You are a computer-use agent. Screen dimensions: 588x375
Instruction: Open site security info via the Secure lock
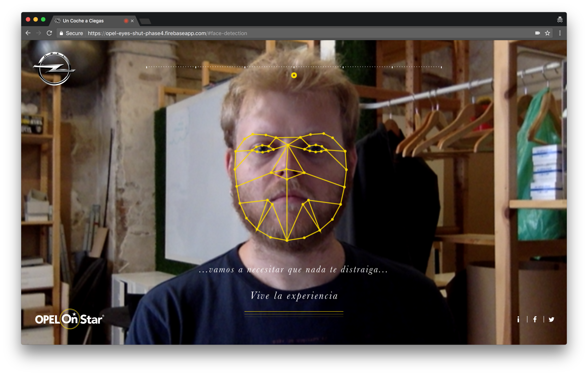click(61, 33)
